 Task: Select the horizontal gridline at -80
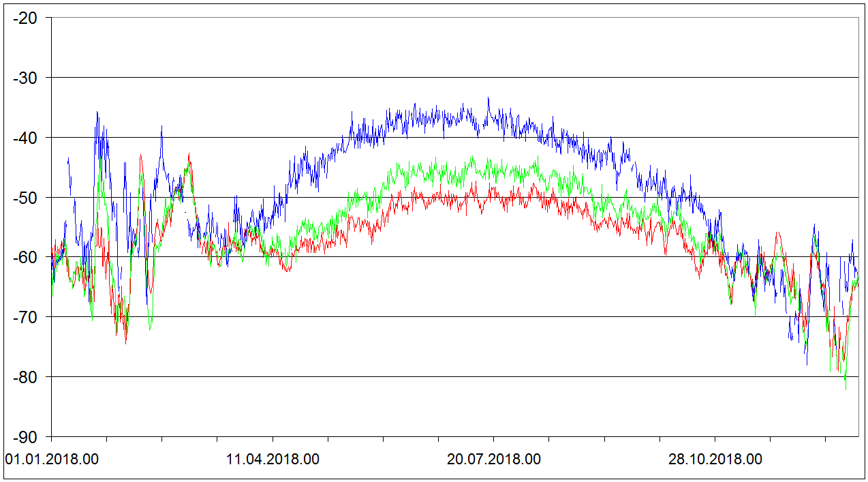click(450, 376)
